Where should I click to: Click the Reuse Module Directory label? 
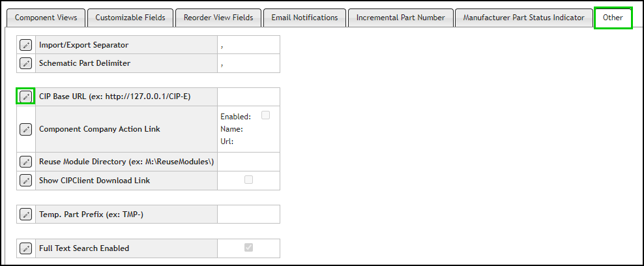click(x=126, y=162)
